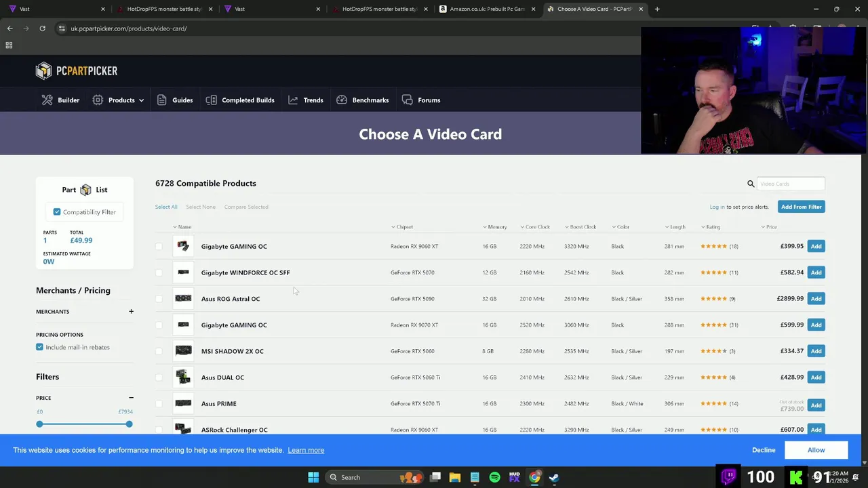Open Task View from the taskbar
Image resolution: width=868 pixels, height=488 pixels.
pyautogui.click(x=435, y=477)
